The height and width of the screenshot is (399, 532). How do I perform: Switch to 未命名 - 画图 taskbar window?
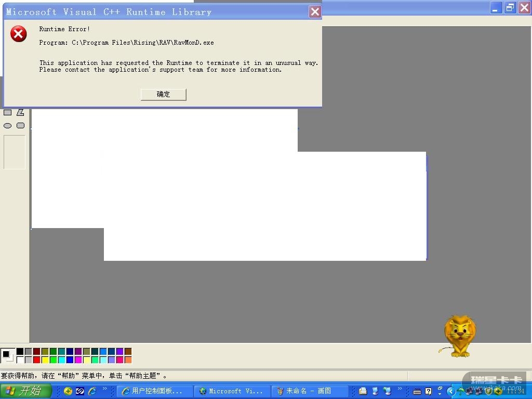(310, 391)
